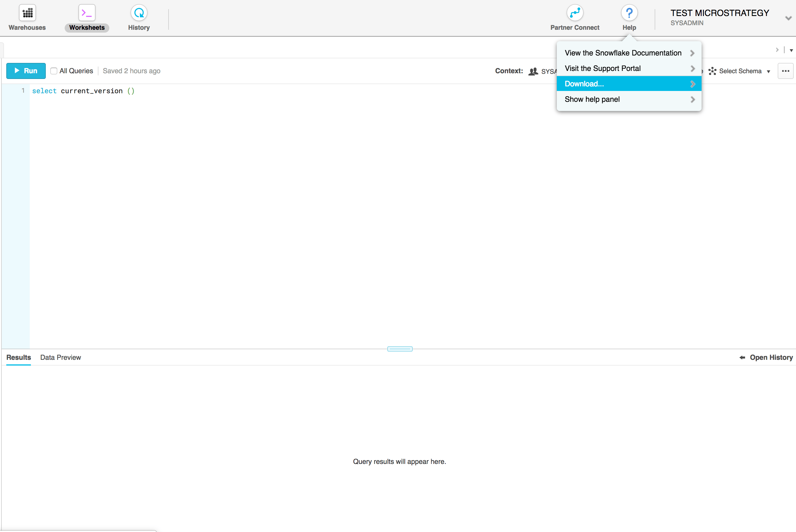Switch to the Data Preview tab
796x532 pixels.
tap(60, 357)
